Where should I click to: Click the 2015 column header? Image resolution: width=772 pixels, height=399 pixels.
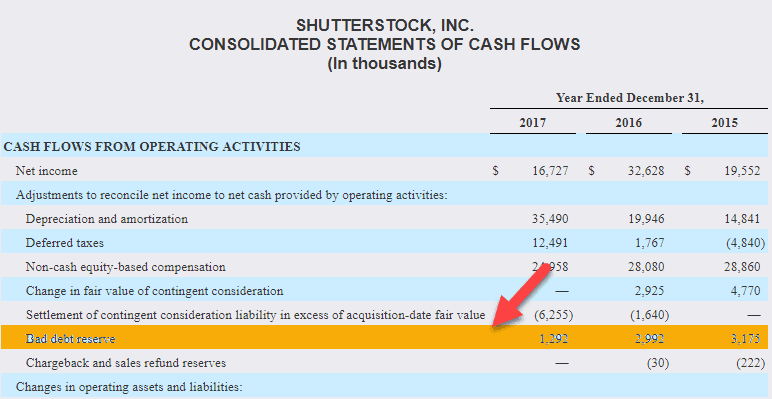point(724,122)
